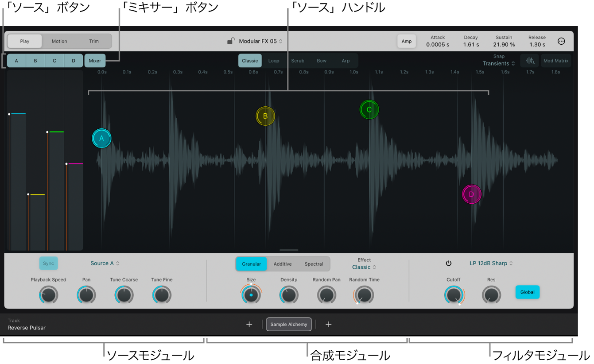Click the Attack value field
Screen dimensions: 594x364
coord(438,41)
